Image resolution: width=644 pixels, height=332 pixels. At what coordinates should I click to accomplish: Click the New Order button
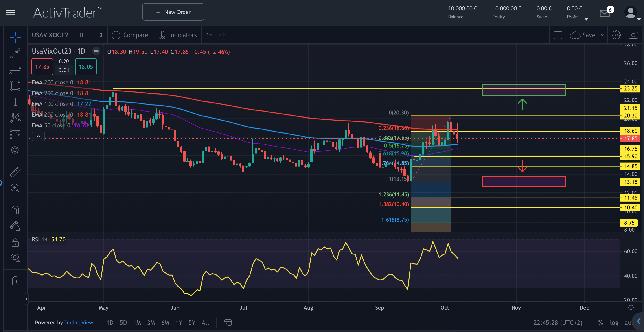(x=173, y=12)
